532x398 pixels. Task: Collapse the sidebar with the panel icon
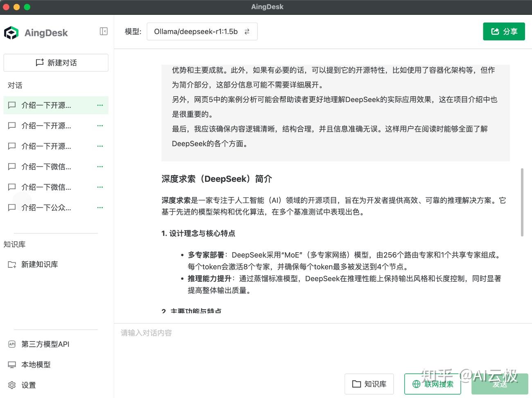[104, 32]
